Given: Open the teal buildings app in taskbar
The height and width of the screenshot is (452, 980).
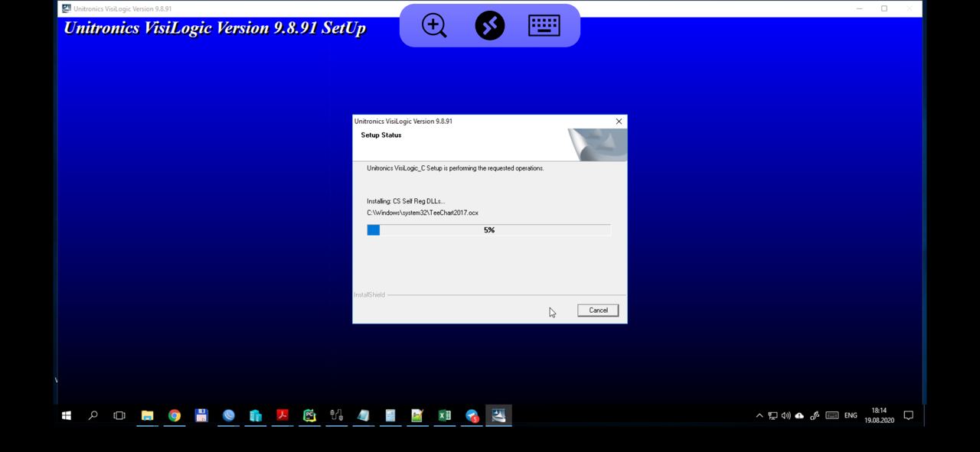Looking at the screenshot, I should (256, 415).
